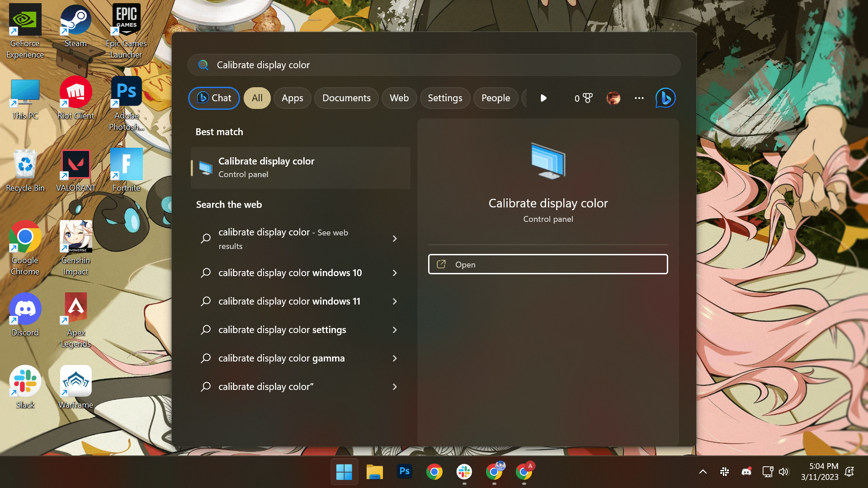Open Photoshop from the taskbar
Viewport: 868px width, 488px height.
coord(404,472)
